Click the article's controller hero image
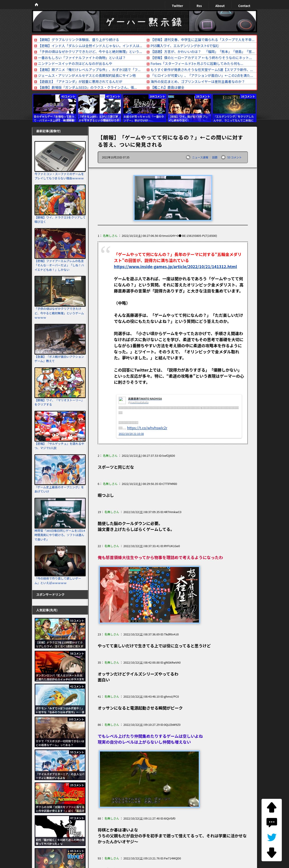The height and width of the screenshot is (868, 289). [x=173, y=198]
